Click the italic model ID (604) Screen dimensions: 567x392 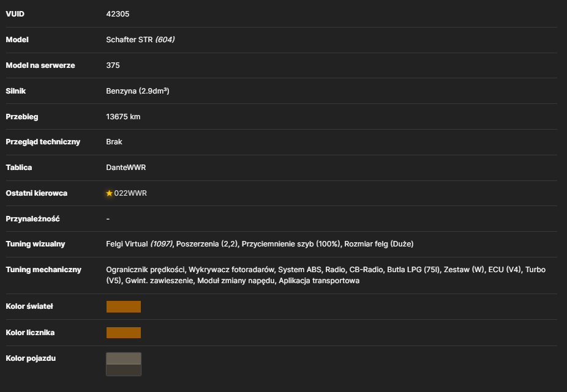[165, 40]
